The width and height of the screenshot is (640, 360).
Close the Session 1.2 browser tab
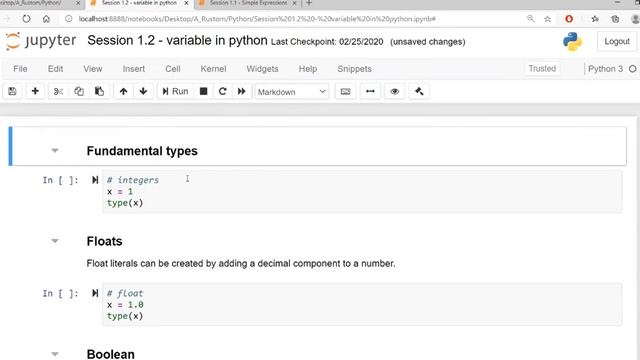tap(186, 3)
